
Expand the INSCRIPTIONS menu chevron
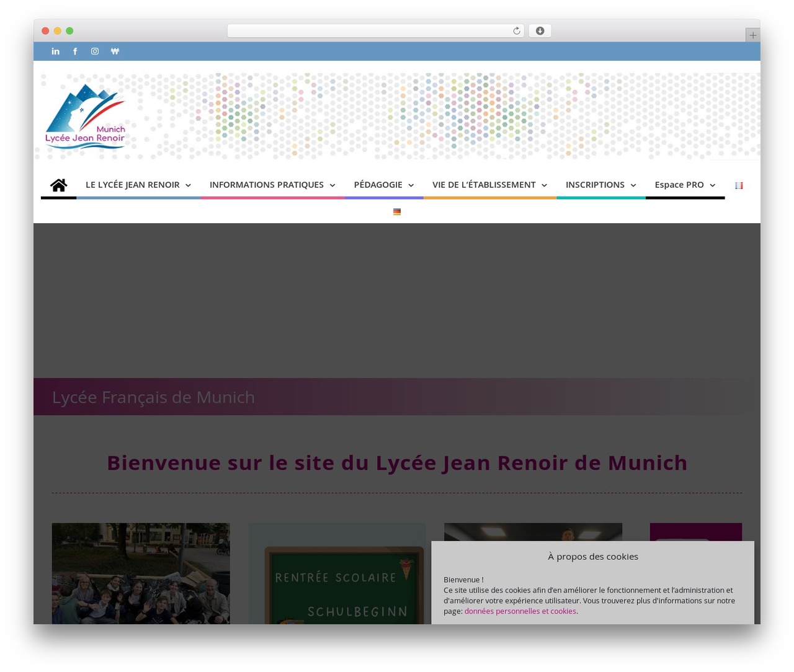tap(633, 185)
